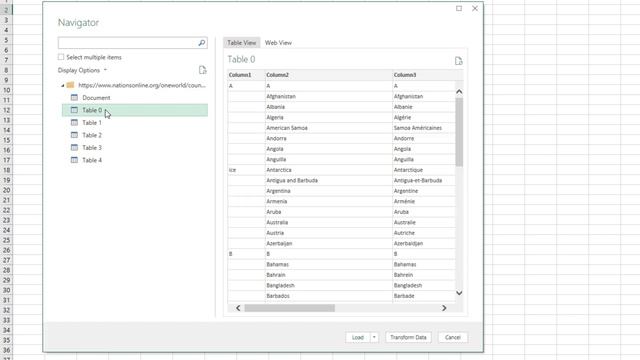Click the ice cell in Column1
This screenshot has width=640, height=360.
[x=246, y=170]
